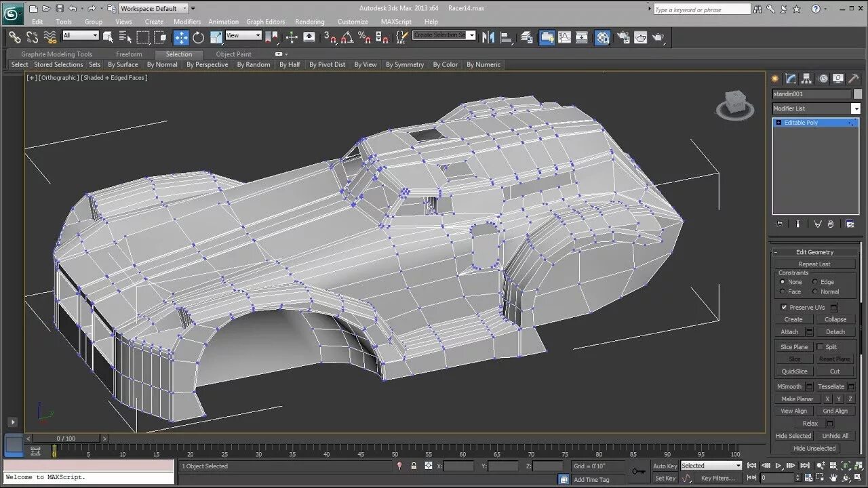The width and height of the screenshot is (868, 488).
Task: Open the Rendering menu
Action: pos(309,22)
